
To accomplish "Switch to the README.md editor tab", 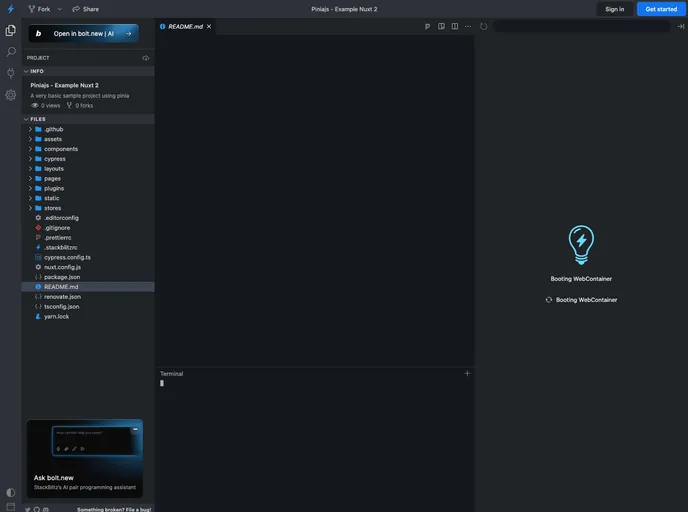I will tap(185, 26).
